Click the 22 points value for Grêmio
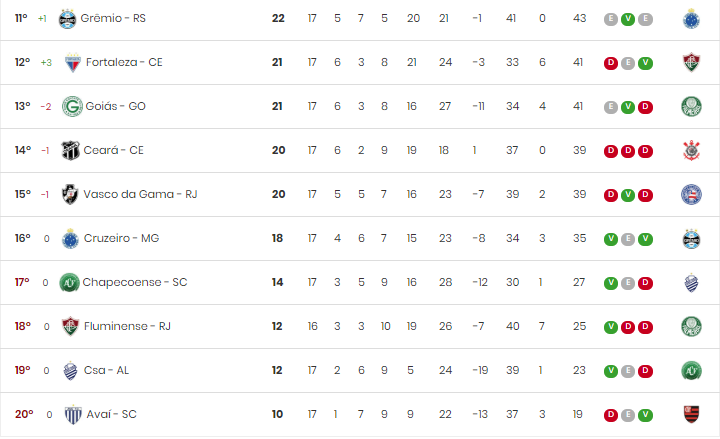This screenshot has height=439, width=720. (278, 18)
